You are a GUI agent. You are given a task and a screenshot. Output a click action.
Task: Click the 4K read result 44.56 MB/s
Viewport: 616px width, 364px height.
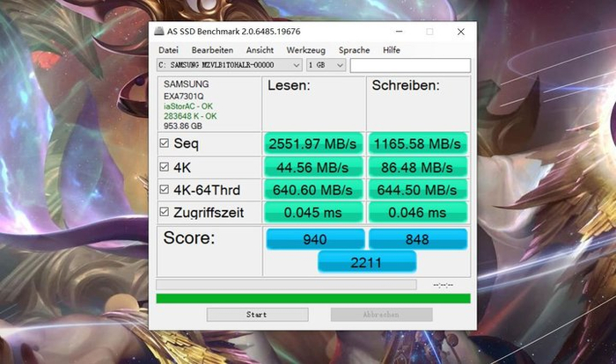point(312,168)
